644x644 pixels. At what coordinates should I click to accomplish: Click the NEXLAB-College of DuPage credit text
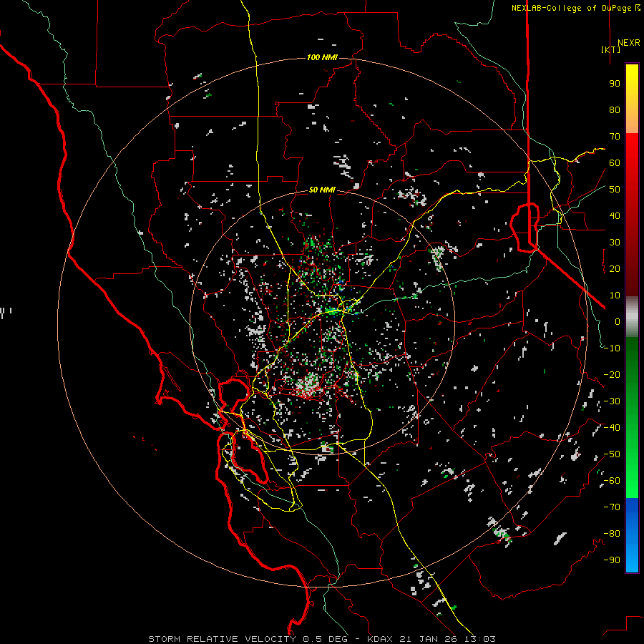coord(575,8)
